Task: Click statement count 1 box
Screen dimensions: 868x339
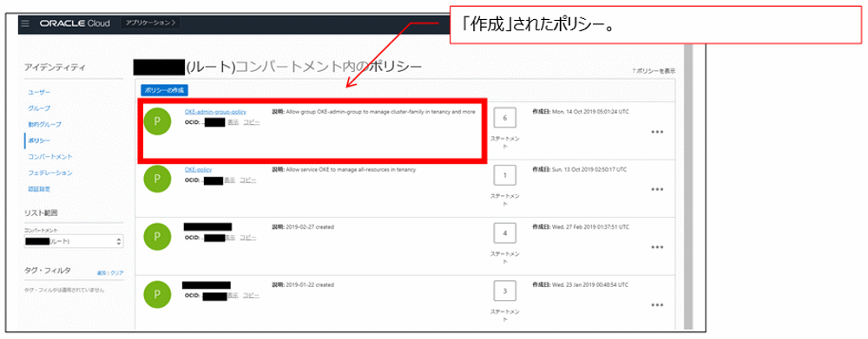Action: click(505, 175)
